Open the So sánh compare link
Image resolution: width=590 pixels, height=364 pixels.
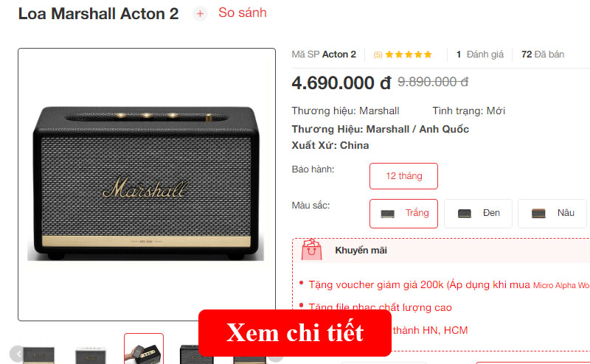click(243, 13)
